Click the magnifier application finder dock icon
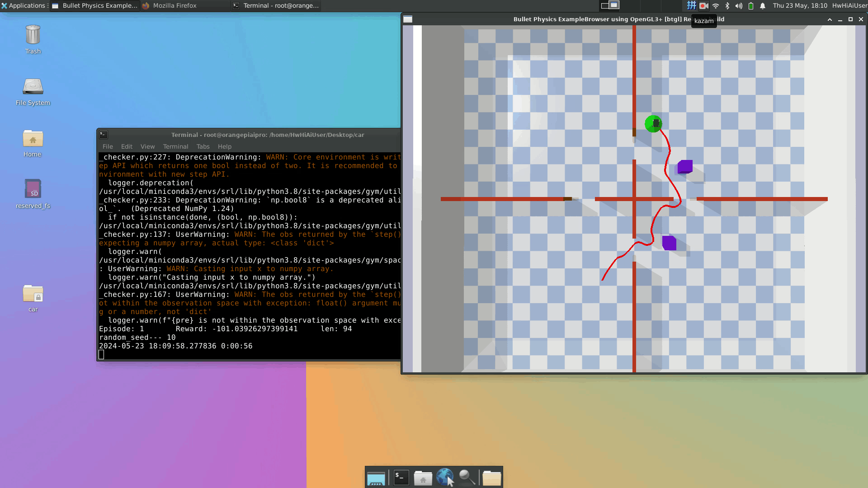868x488 pixels. [x=467, y=477]
